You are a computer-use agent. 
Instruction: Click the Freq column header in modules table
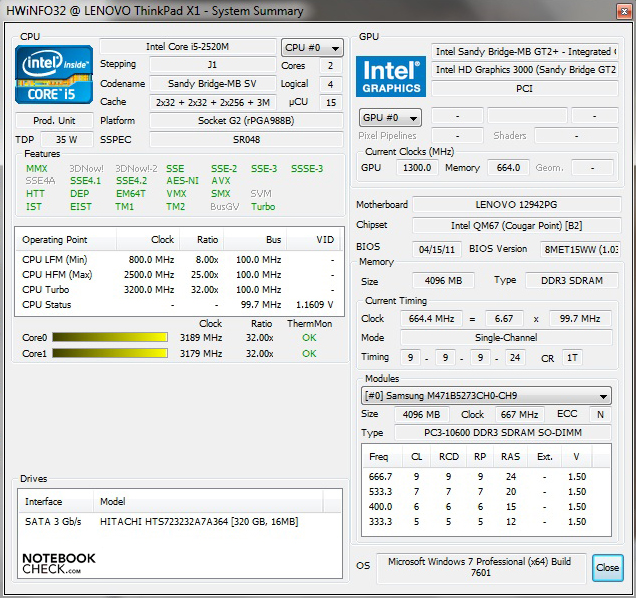[x=382, y=457]
